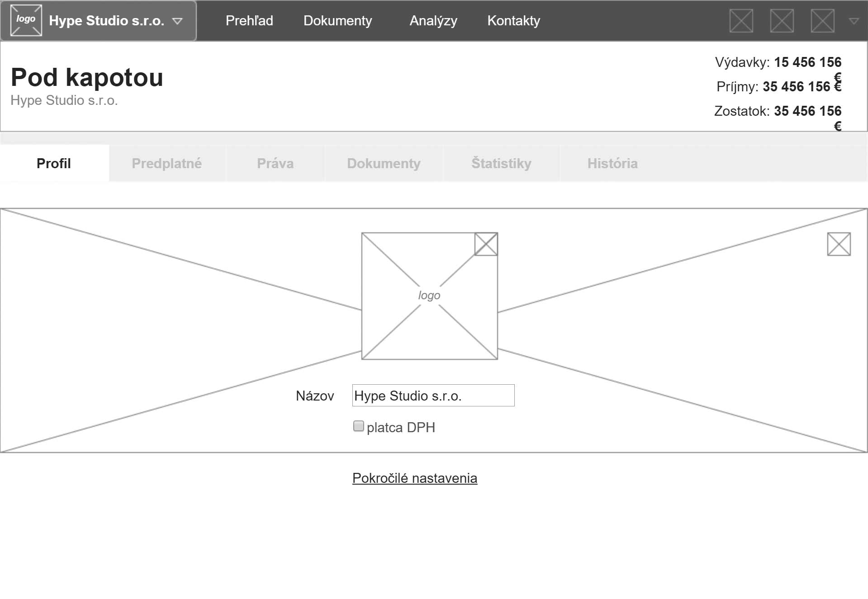Click the small icon on the logo image corner
Screen dimensions: 868x599
(486, 244)
